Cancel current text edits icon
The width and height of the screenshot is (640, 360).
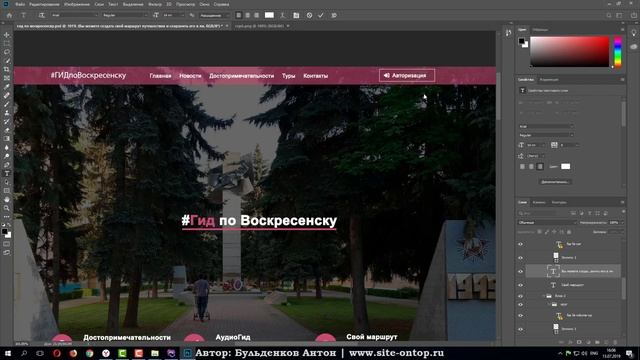point(309,15)
